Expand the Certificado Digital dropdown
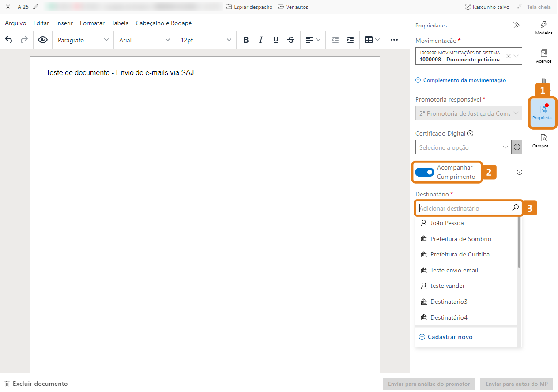Image resolution: width=558 pixels, height=392 pixels. 463,147
